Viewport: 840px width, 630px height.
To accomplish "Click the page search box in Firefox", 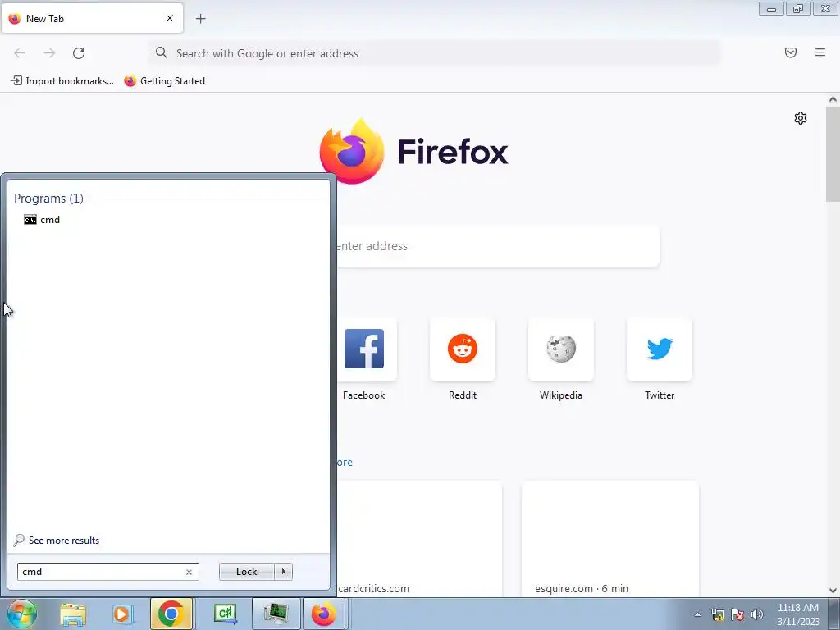I will pyautogui.click(x=497, y=246).
